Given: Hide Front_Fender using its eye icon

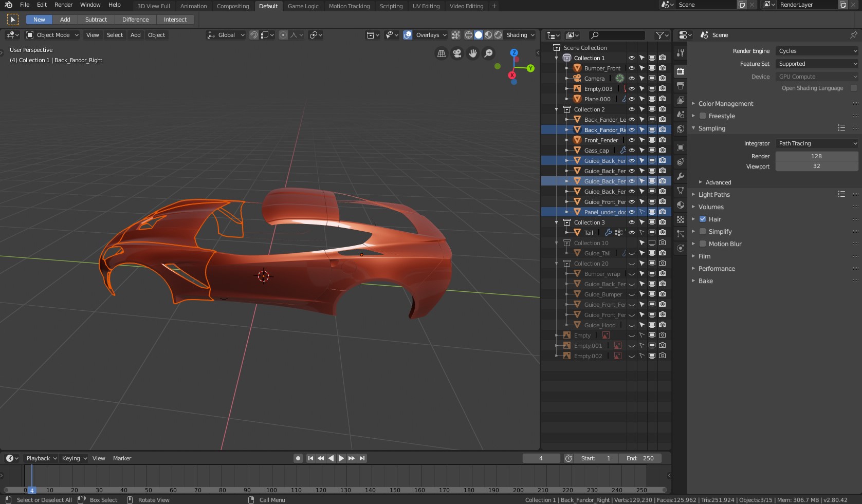Looking at the screenshot, I should tap(632, 140).
